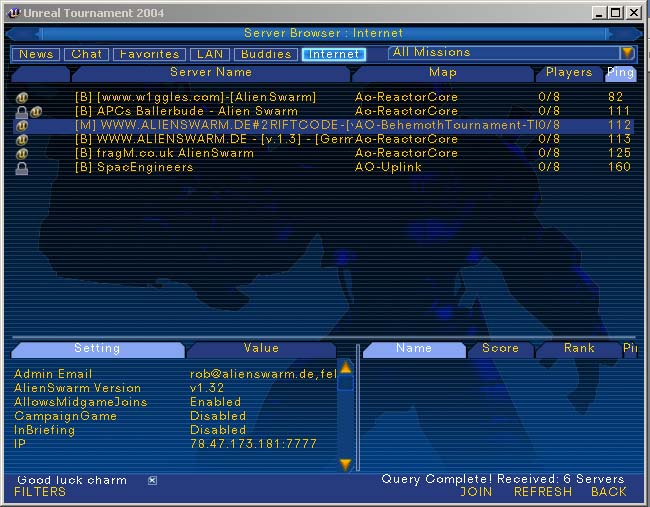Click the IP value 78.47.173.181:7777
650x507 pixels.
[253, 444]
